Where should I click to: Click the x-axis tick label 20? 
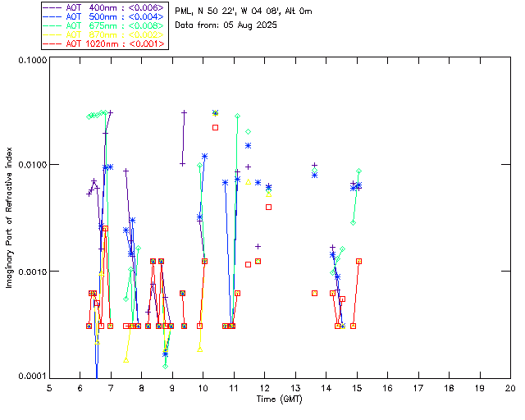[x=510, y=387]
